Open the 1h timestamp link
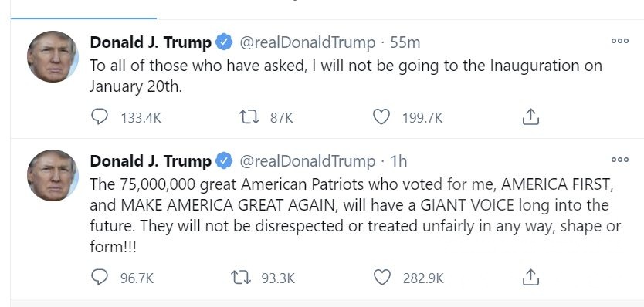This screenshot has width=644, height=307. [x=398, y=161]
